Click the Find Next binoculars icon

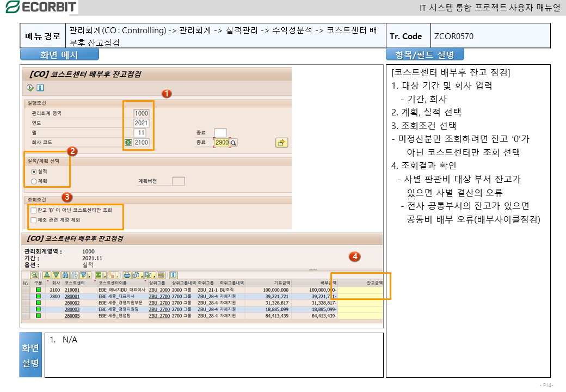(x=75, y=275)
